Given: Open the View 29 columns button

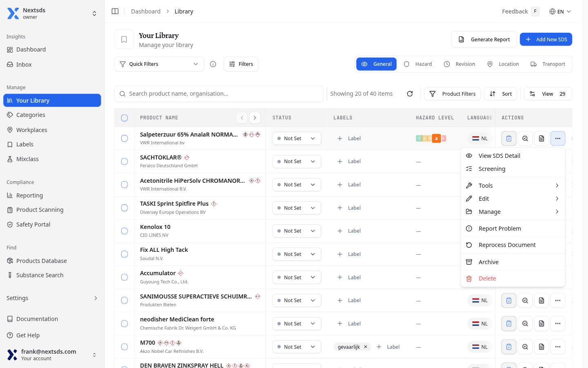Looking at the screenshot, I should [x=548, y=94].
